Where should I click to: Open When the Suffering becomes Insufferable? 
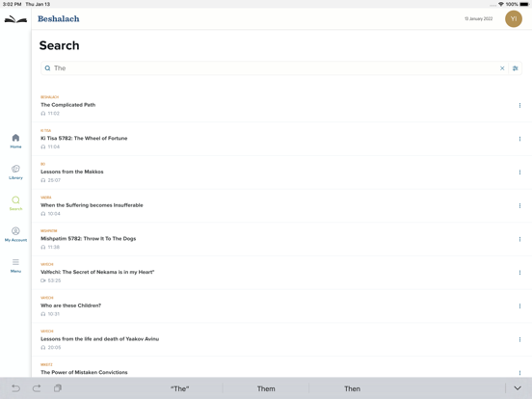[x=92, y=205]
